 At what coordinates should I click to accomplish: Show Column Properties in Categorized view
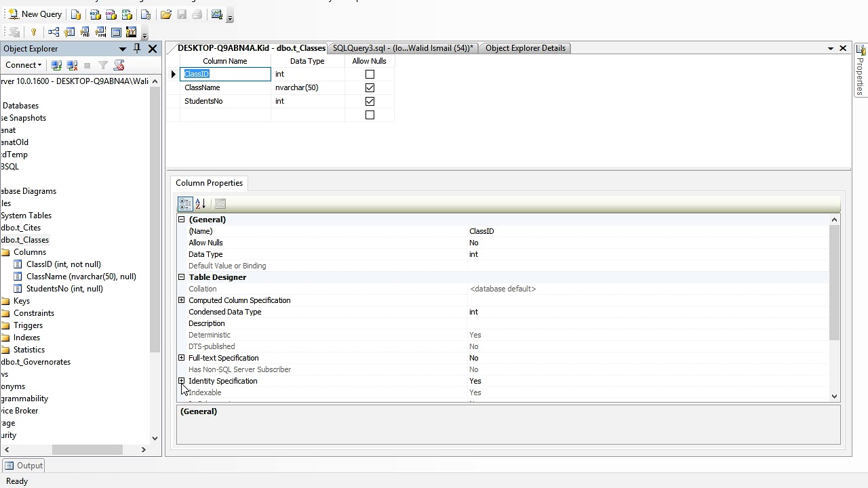pyautogui.click(x=185, y=204)
